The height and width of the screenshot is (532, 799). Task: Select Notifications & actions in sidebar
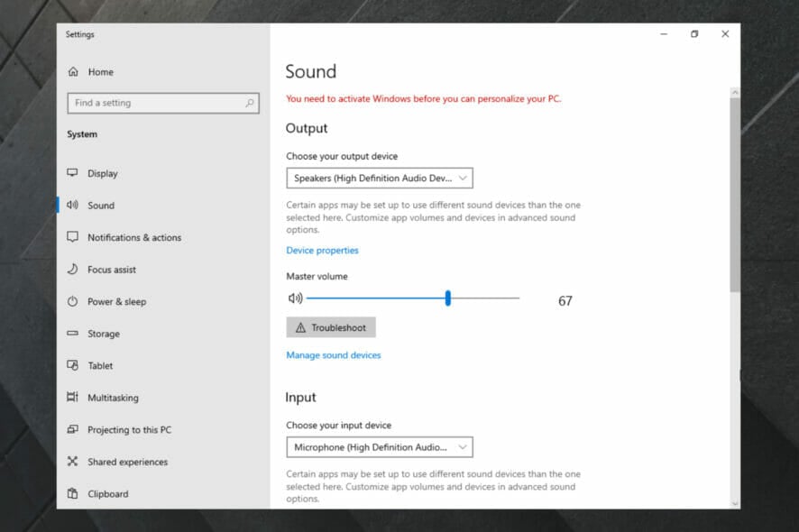pos(134,237)
